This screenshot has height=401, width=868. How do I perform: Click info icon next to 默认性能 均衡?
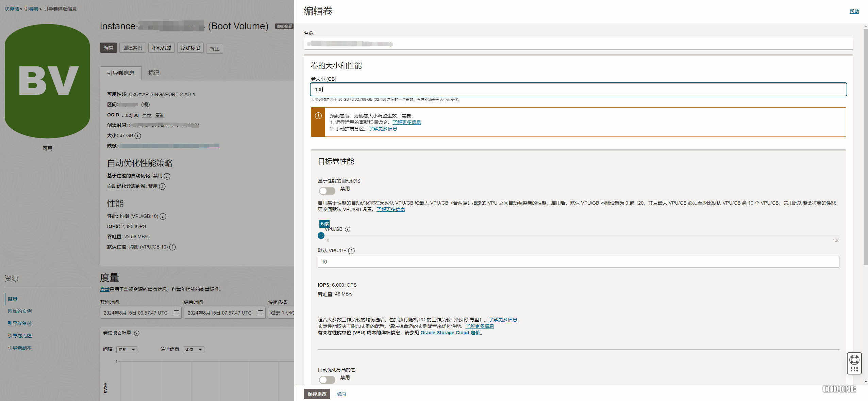tap(172, 247)
